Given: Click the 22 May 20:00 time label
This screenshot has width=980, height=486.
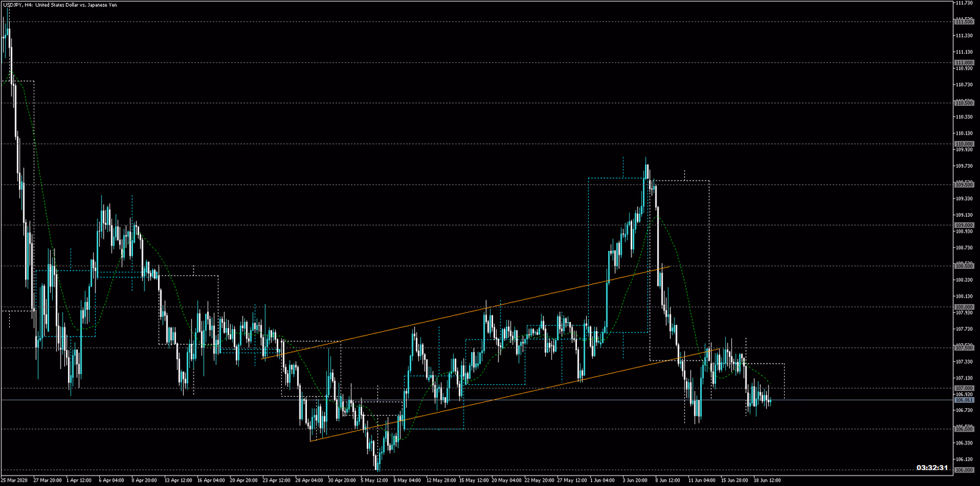Looking at the screenshot, I should coord(539,480).
